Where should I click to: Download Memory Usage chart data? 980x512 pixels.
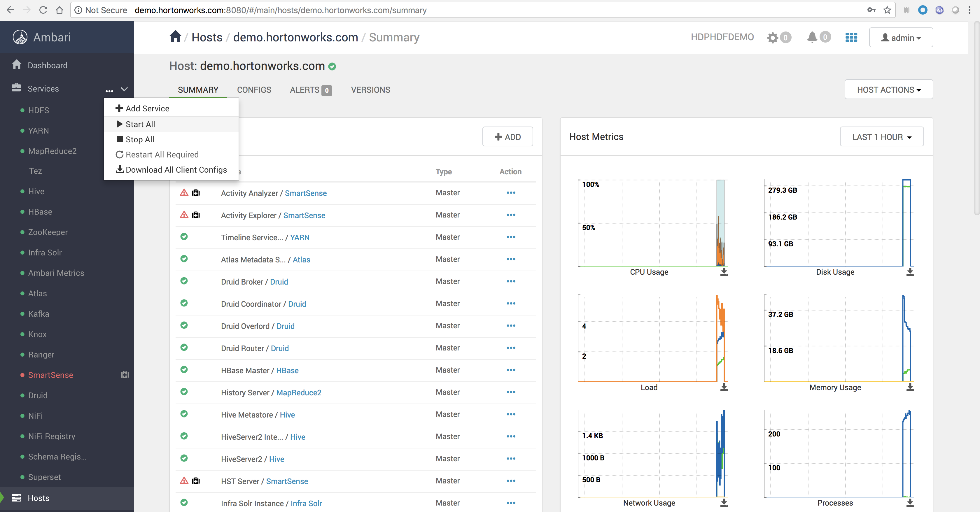click(x=910, y=387)
